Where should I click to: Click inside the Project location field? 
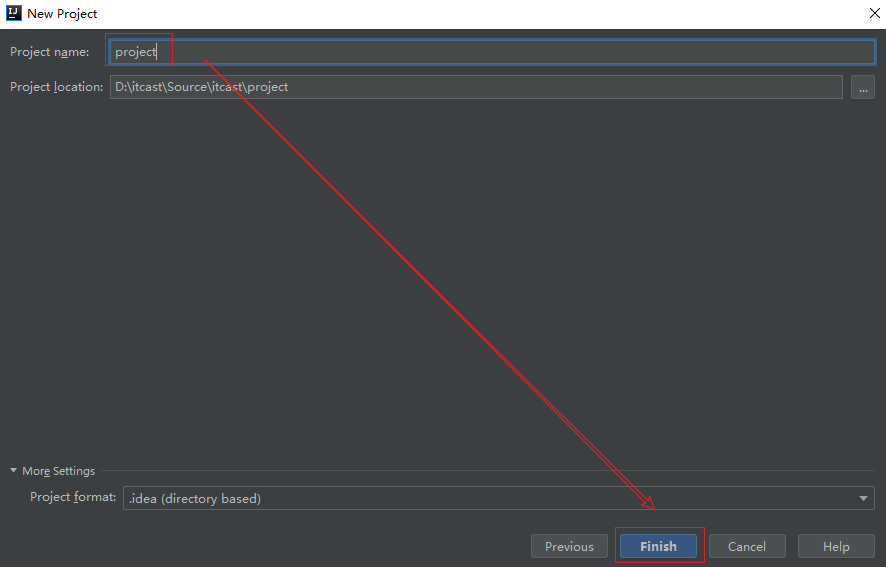(x=560, y=87)
